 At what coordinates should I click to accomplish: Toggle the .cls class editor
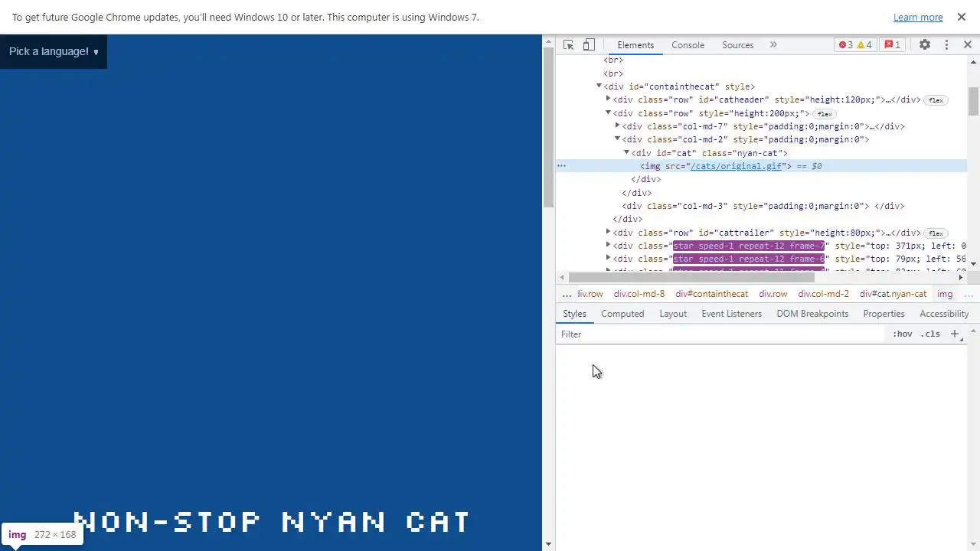click(x=930, y=334)
